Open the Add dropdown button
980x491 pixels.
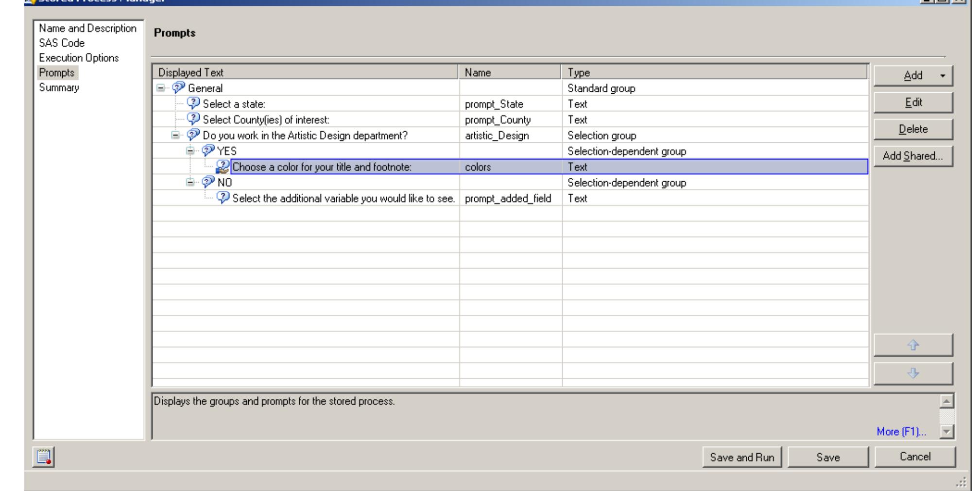point(913,76)
